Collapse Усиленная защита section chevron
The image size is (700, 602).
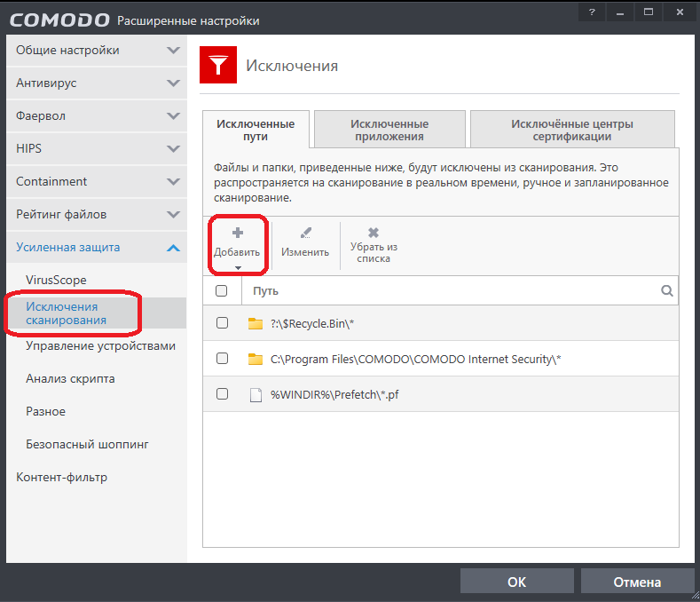173,248
